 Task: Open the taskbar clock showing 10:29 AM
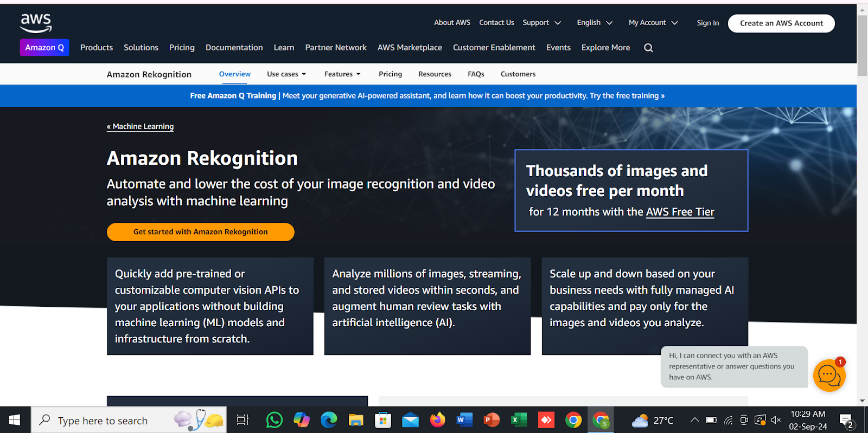click(x=808, y=420)
